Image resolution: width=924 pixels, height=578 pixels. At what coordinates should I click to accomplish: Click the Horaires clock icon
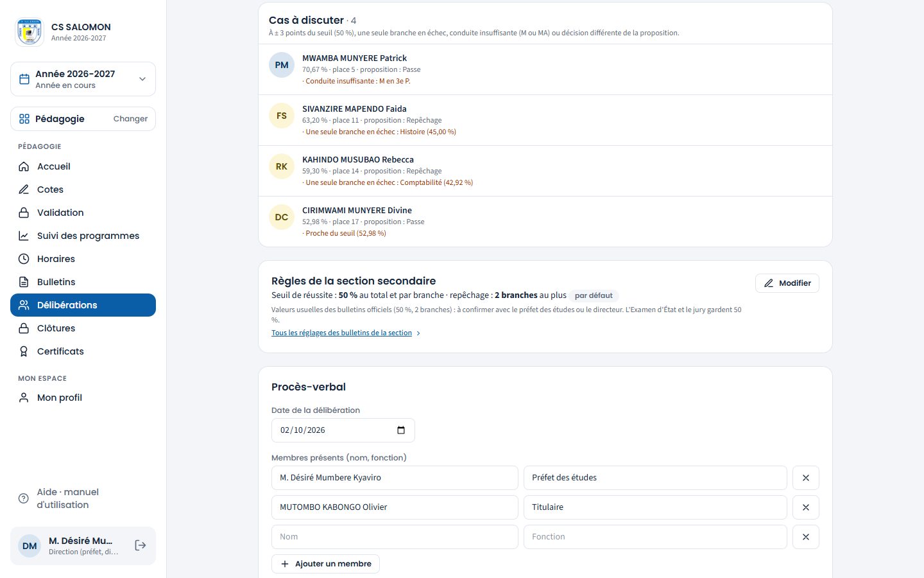(x=24, y=259)
